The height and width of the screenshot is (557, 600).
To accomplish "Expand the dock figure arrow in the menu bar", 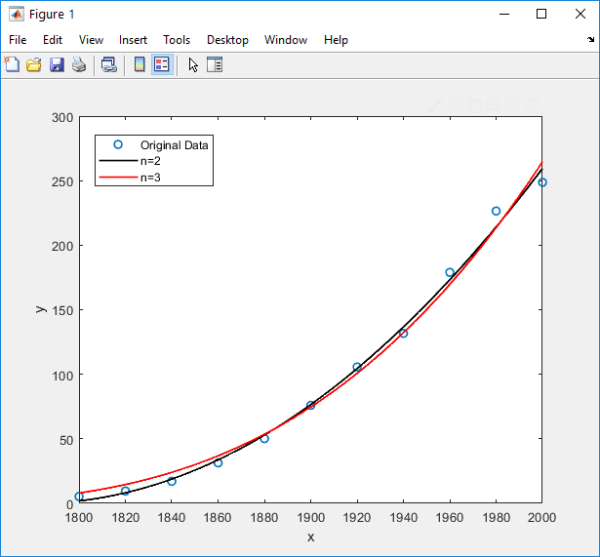I will [x=590, y=40].
